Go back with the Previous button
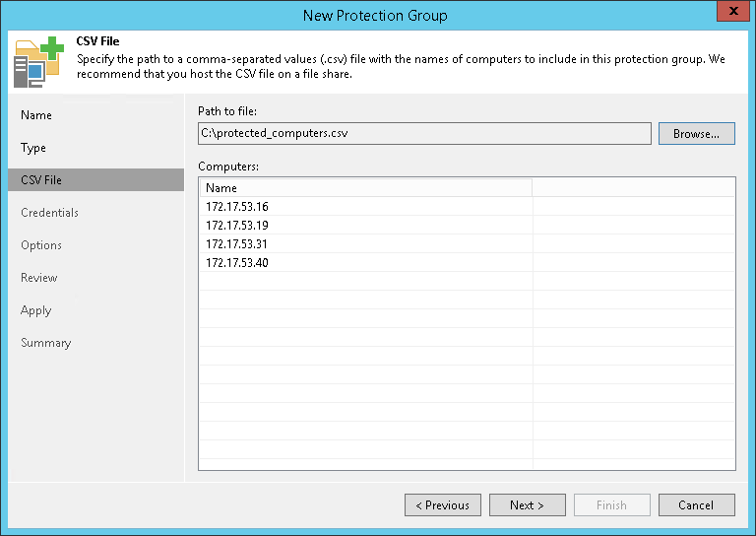The height and width of the screenshot is (536, 756). [442, 505]
